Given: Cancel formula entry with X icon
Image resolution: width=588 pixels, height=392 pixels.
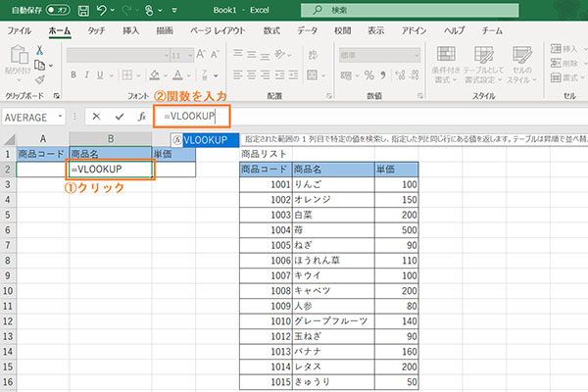Looking at the screenshot, I should 96,116.
